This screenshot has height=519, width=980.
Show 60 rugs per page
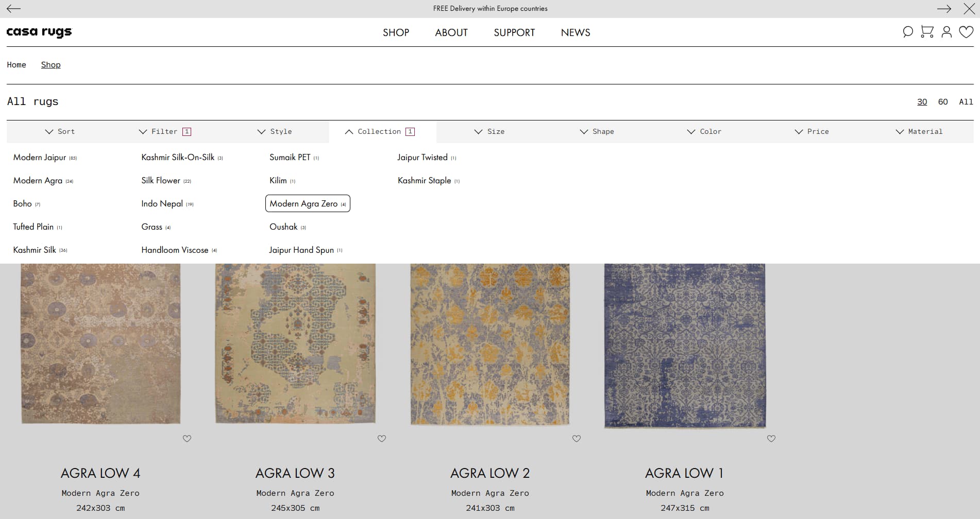(x=943, y=102)
